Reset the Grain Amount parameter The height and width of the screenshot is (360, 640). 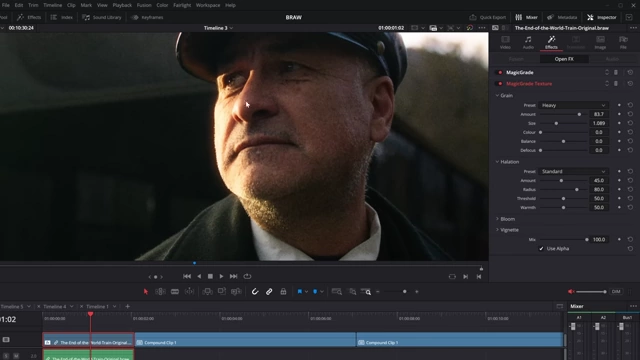[x=630, y=114]
